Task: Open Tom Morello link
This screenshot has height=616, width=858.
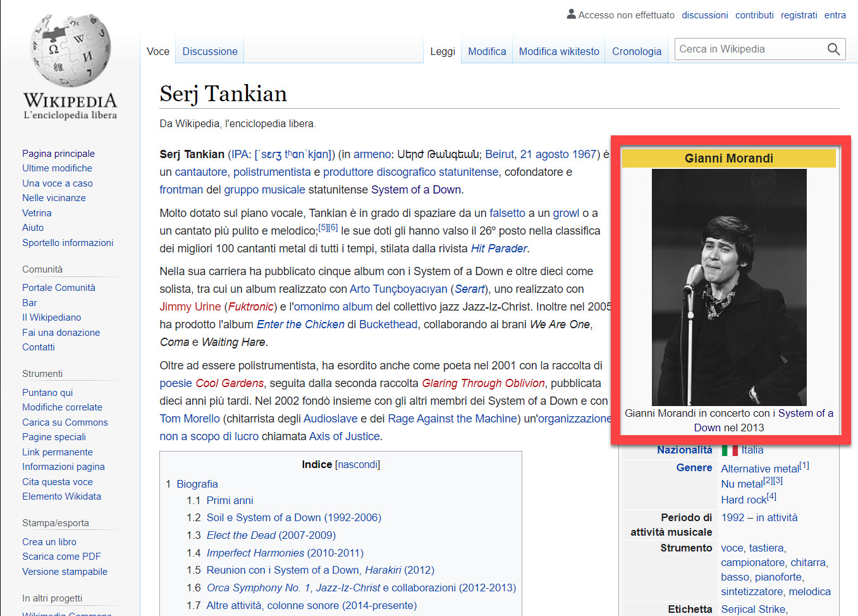Action: click(x=190, y=419)
